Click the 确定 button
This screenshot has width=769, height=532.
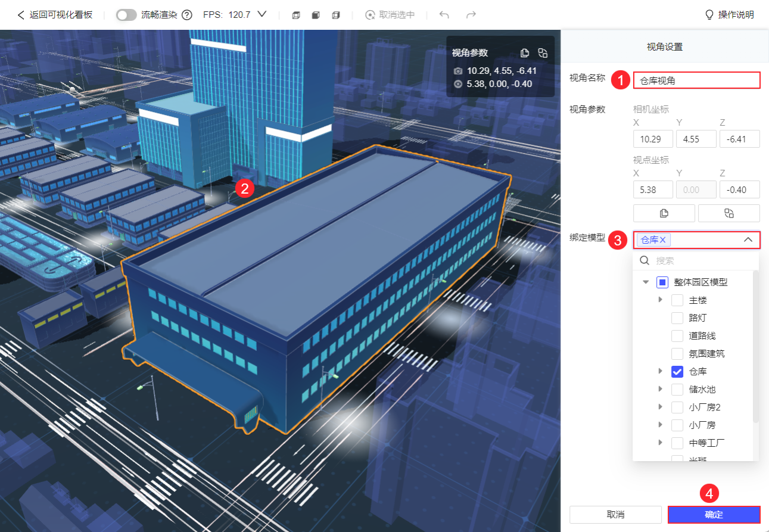click(714, 515)
